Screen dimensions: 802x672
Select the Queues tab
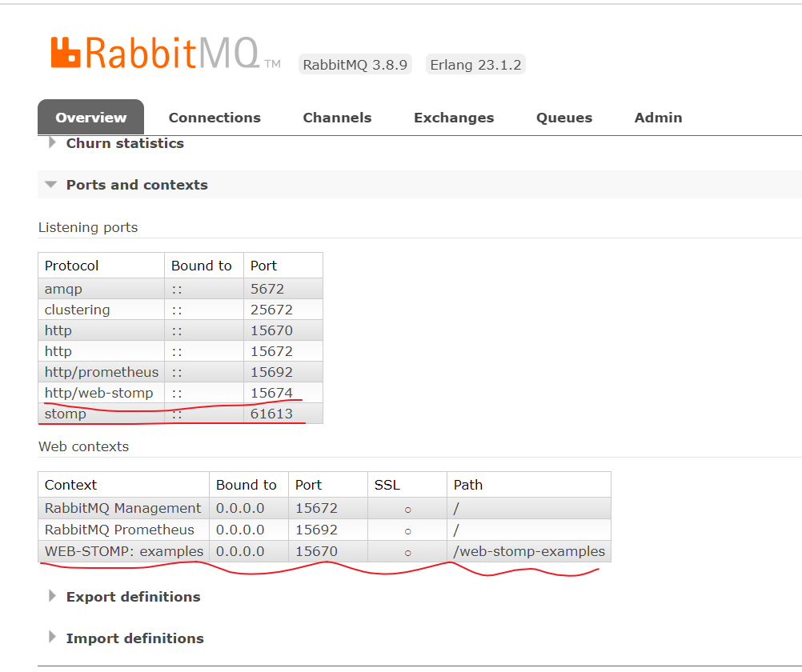pyautogui.click(x=563, y=117)
